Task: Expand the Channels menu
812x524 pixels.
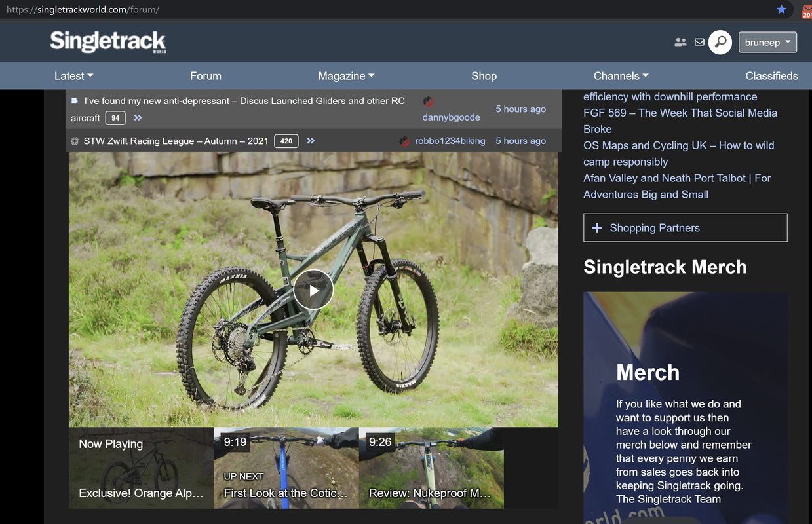Action: (621, 76)
